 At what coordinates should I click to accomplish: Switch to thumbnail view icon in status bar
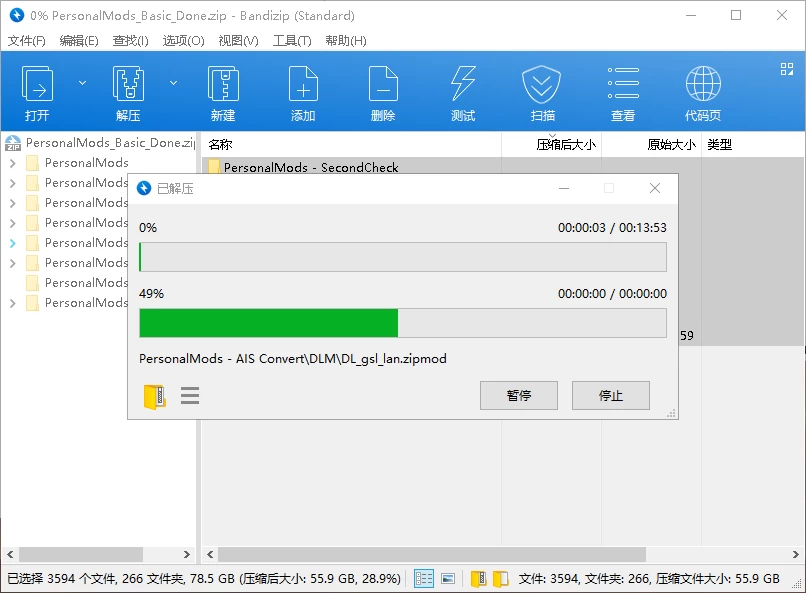point(448,579)
